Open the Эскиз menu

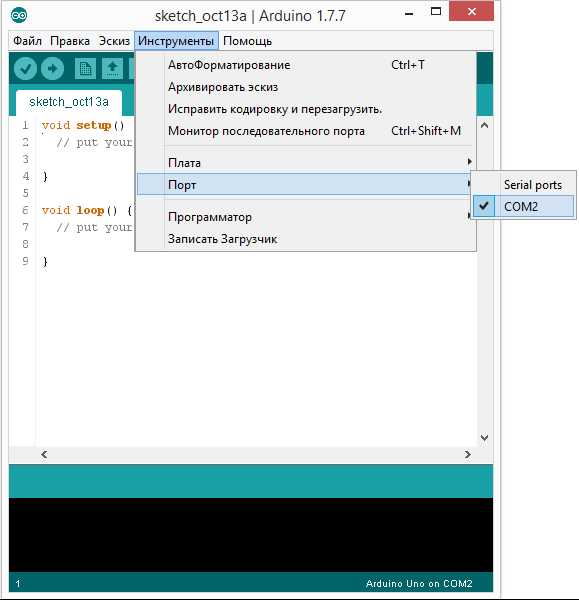114,41
